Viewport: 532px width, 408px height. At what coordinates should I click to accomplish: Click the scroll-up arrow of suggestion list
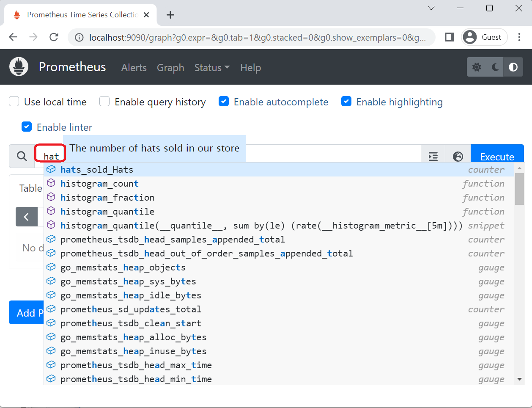click(520, 168)
